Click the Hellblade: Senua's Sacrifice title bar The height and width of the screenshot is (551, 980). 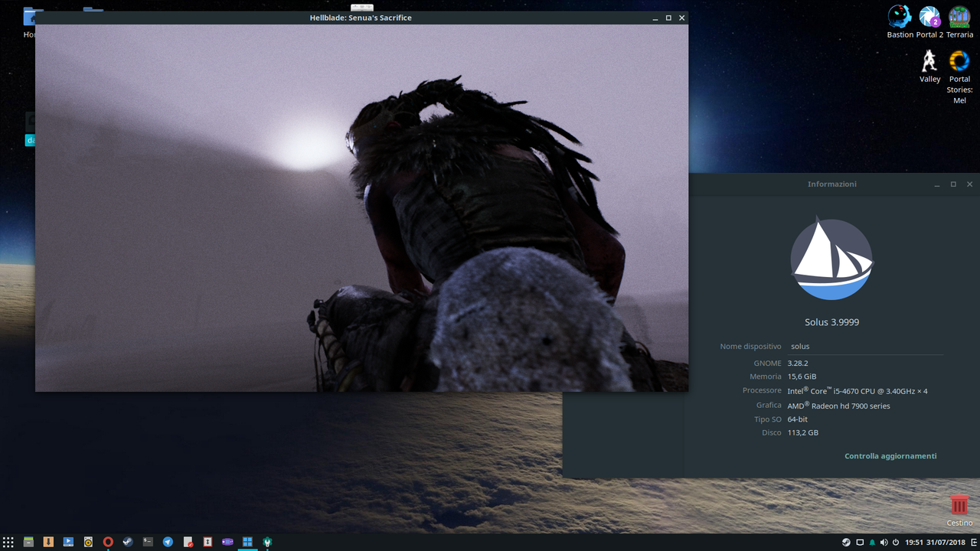[x=361, y=18]
